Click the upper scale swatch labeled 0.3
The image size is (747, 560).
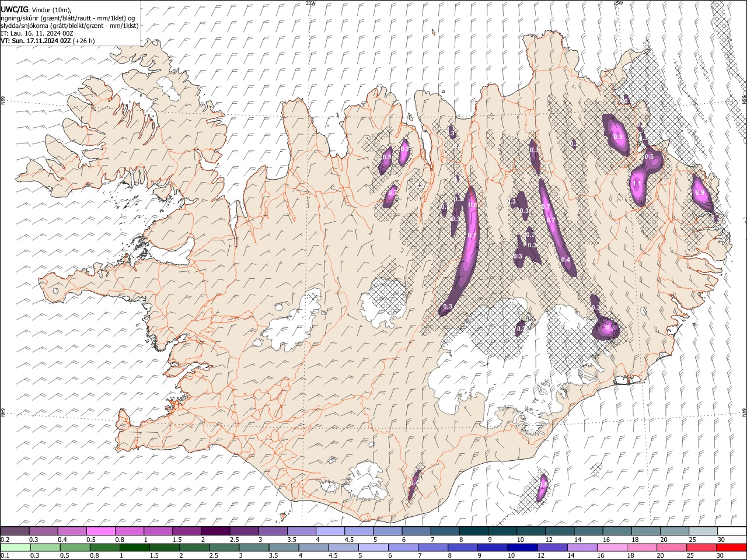(x=43, y=531)
